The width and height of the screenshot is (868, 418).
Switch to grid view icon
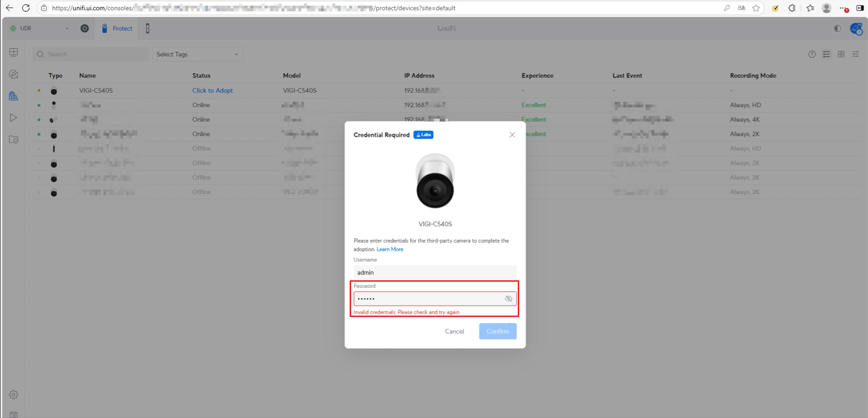841,54
